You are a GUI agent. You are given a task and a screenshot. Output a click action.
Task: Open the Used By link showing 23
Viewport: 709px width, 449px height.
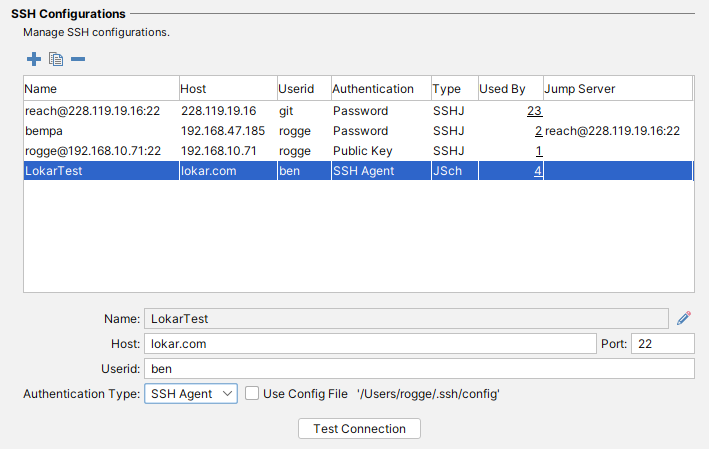pos(534,111)
